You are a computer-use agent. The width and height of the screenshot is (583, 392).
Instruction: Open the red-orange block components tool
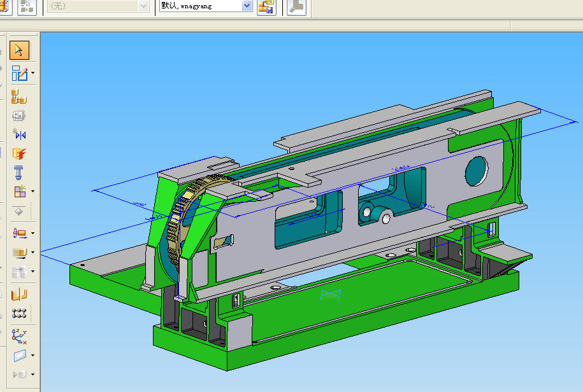[19, 153]
